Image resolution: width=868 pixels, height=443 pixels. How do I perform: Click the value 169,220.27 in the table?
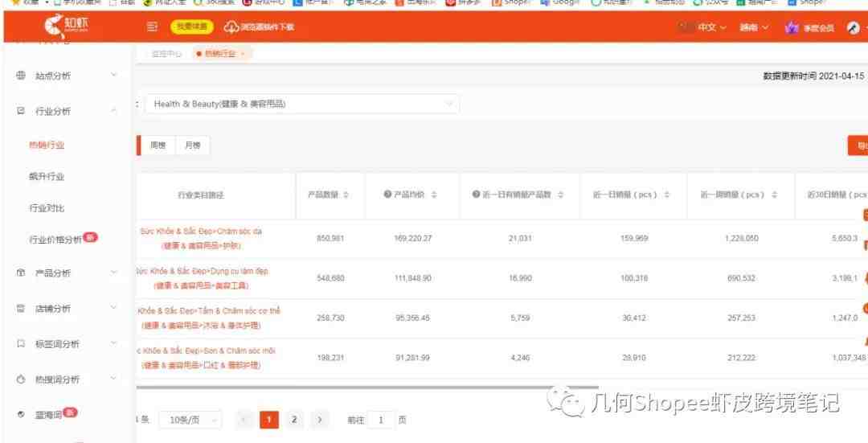coord(413,238)
